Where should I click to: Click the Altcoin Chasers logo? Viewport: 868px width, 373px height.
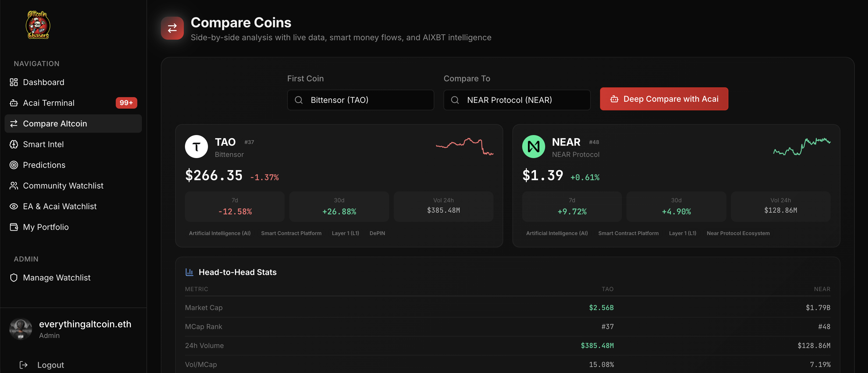pyautogui.click(x=38, y=25)
